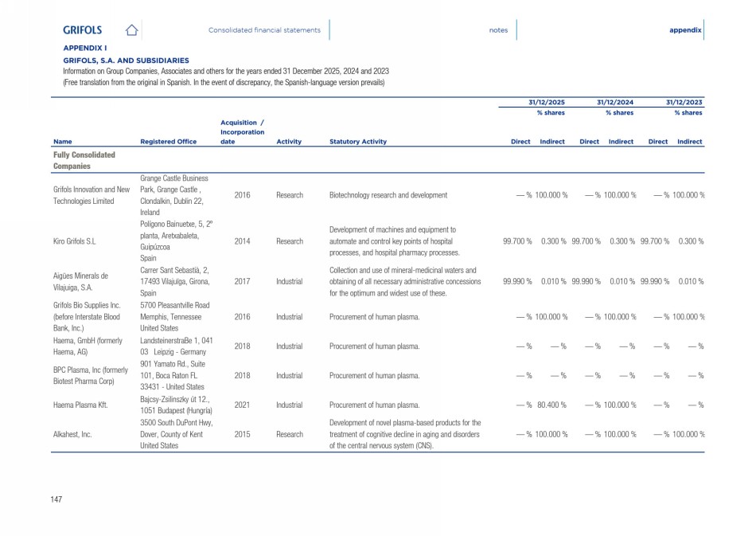This screenshot has width=756, height=536.
Task: Click the GRIFOLS logo in the header
Action: click(x=83, y=30)
